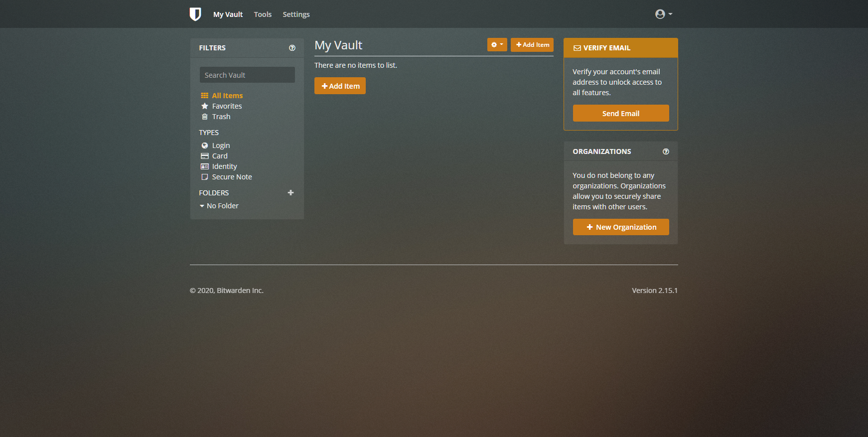Go to the Settings tab
Image resolution: width=868 pixels, height=437 pixels.
296,14
